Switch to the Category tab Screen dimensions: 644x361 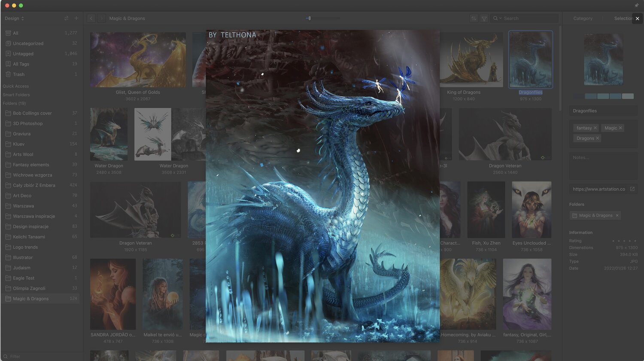(583, 18)
